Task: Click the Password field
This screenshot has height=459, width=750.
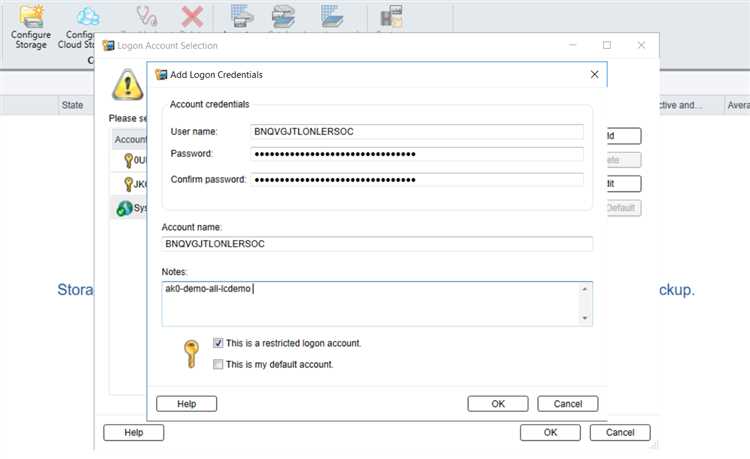Action: click(417, 154)
